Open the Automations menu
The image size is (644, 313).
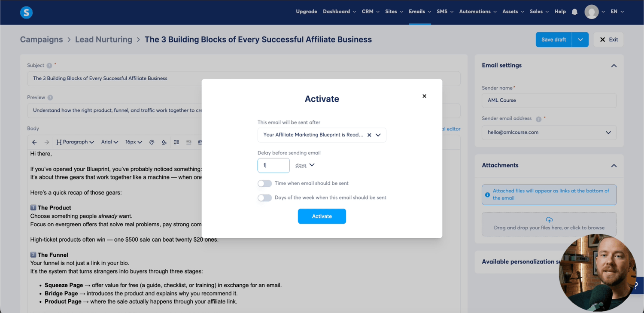click(477, 12)
